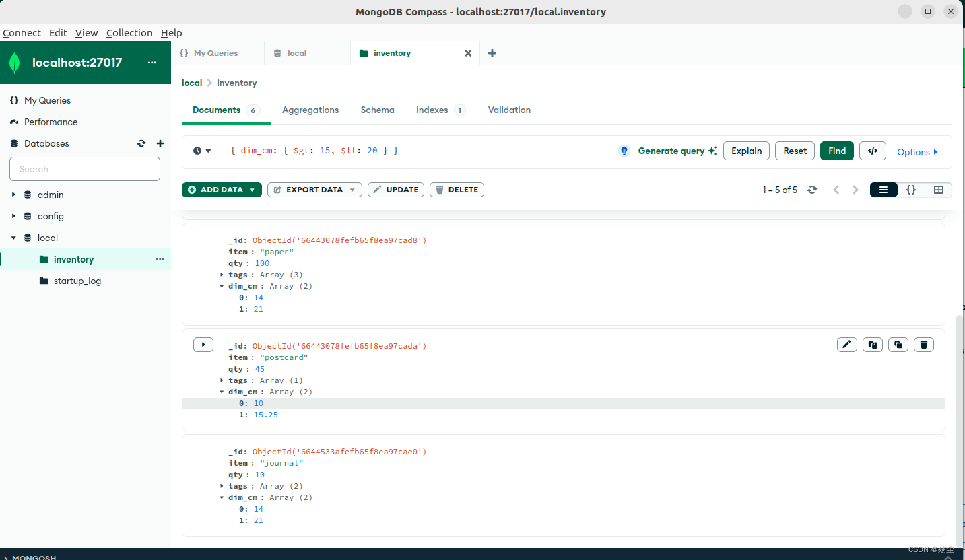965x560 pixels.
Task: Run the query with the Find button
Action: pos(836,151)
